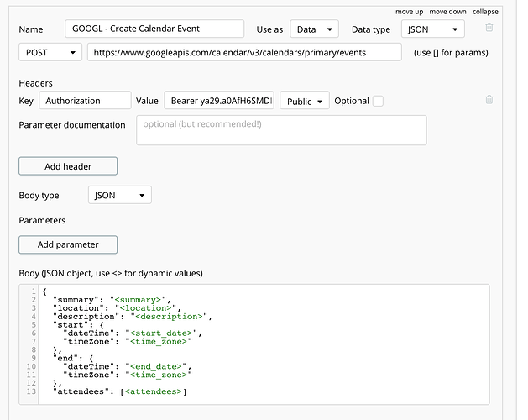Collapse the API call panel
The image size is (528, 420).
[485, 11]
